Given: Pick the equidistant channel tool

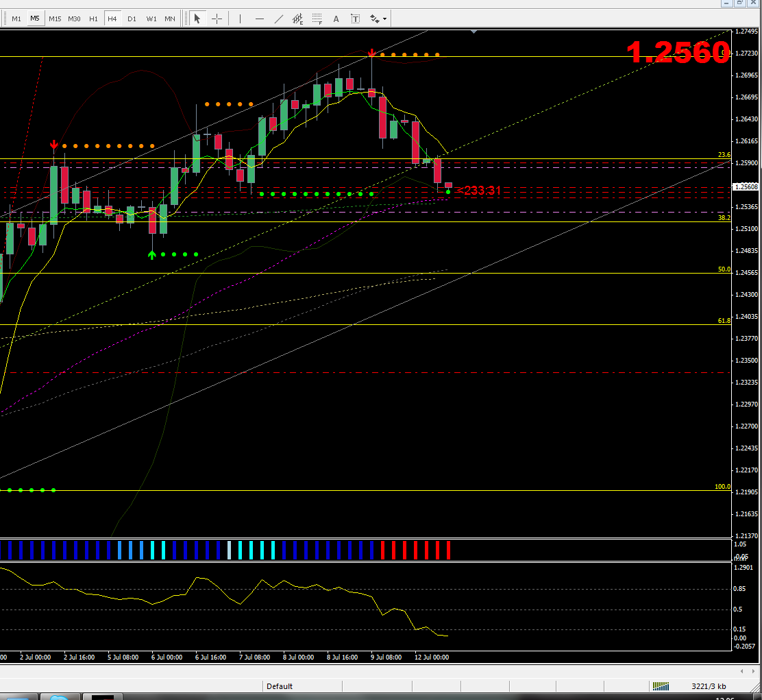Looking at the screenshot, I should point(297,19).
